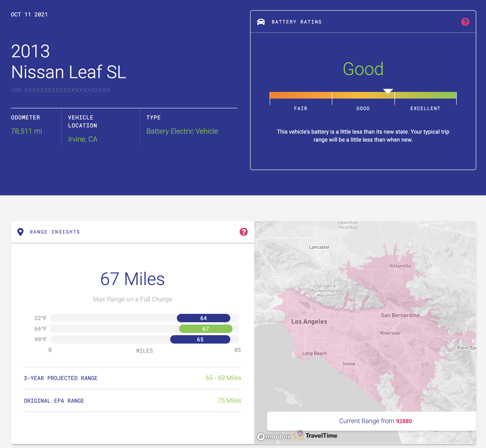Click 'Max Range on a Full Charge' caption
This screenshot has width=486, height=448.
132,299
